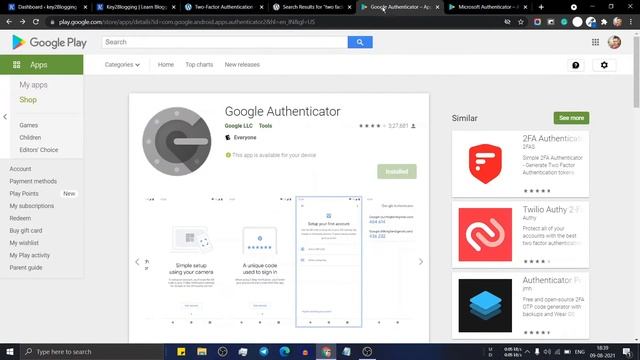
Task: Open Payment methods
Action: (x=33, y=181)
